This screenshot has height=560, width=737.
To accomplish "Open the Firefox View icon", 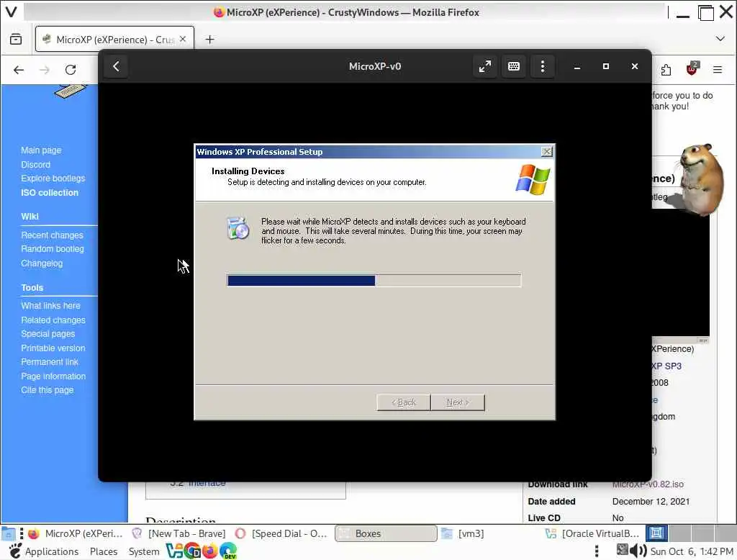I will (16, 40).
